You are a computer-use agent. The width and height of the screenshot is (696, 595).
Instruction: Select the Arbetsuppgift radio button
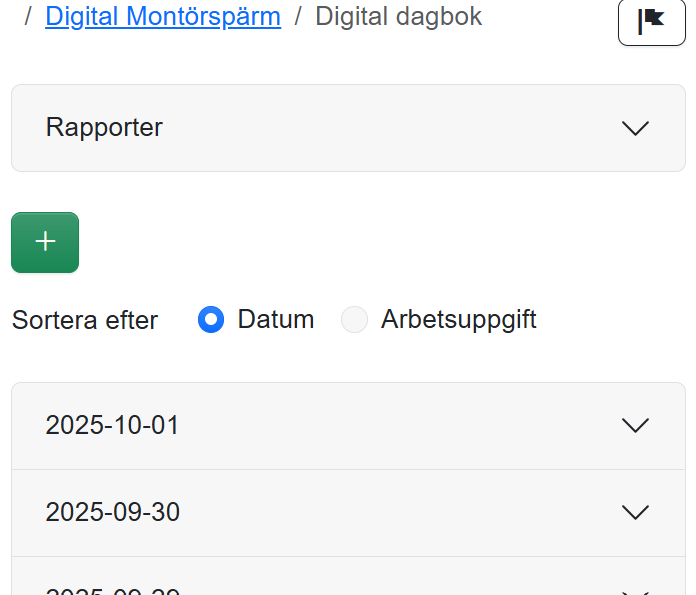click(355, 320)
